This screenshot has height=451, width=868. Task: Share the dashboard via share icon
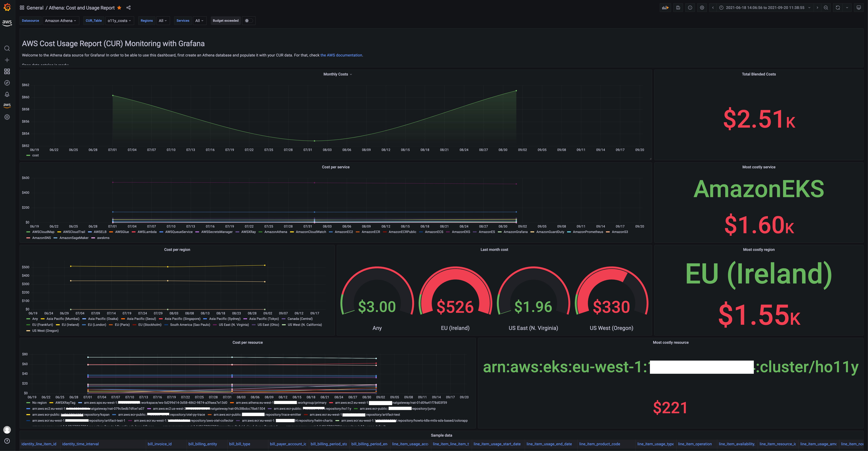(x=128, y=7)
